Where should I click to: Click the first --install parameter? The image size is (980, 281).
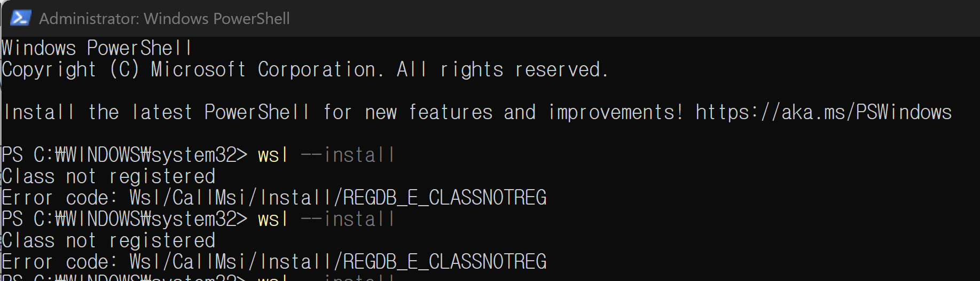pos(348,155)
